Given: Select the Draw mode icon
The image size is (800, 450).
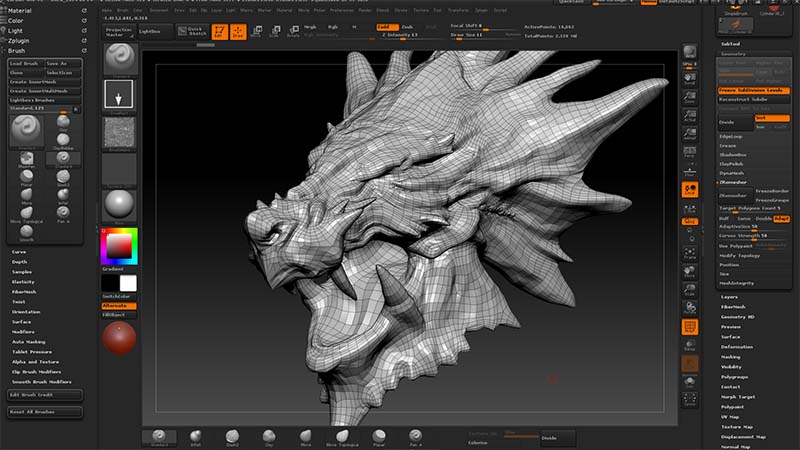Looking at the screenshot, I should pyautogui.click(x=239, y=32).
